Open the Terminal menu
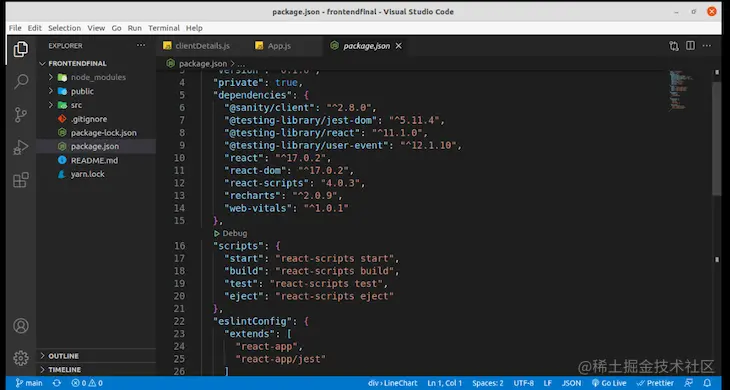 (x=164, y=28)
